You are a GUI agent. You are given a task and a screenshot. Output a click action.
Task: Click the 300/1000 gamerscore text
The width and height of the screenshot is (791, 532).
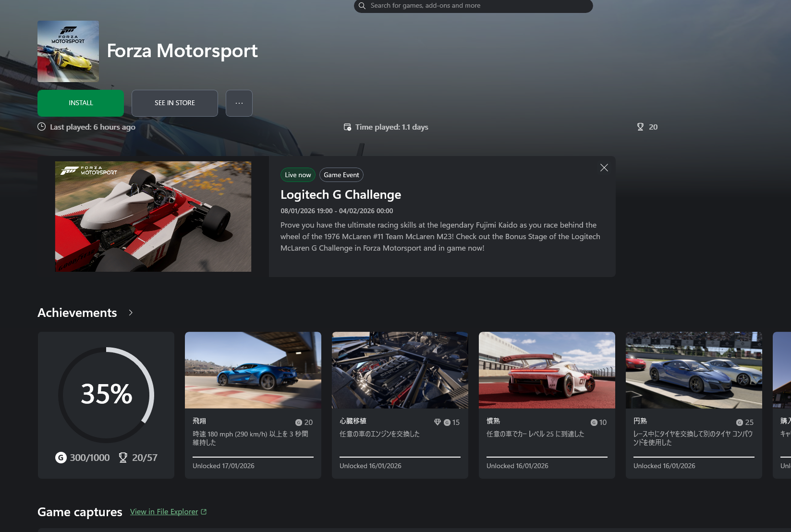pyautogui.click(x=90, y=458)
